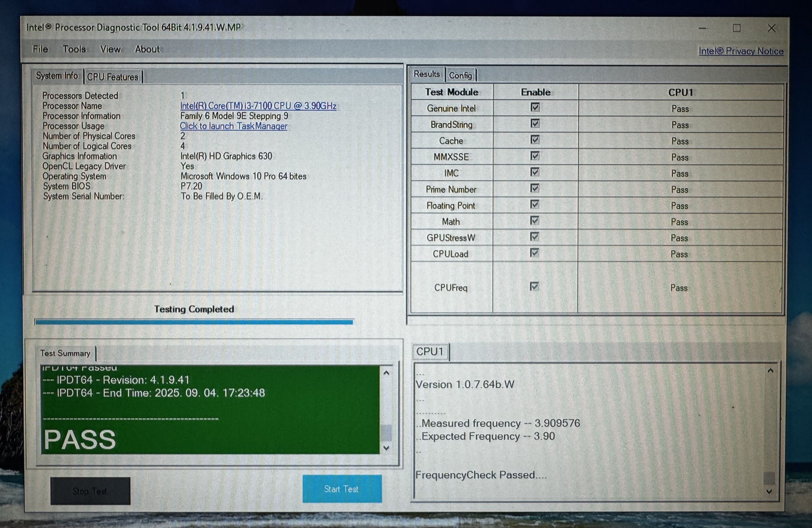Switch to the System Info tab
The image size is (812, 528).
click(x=57, y=76)
